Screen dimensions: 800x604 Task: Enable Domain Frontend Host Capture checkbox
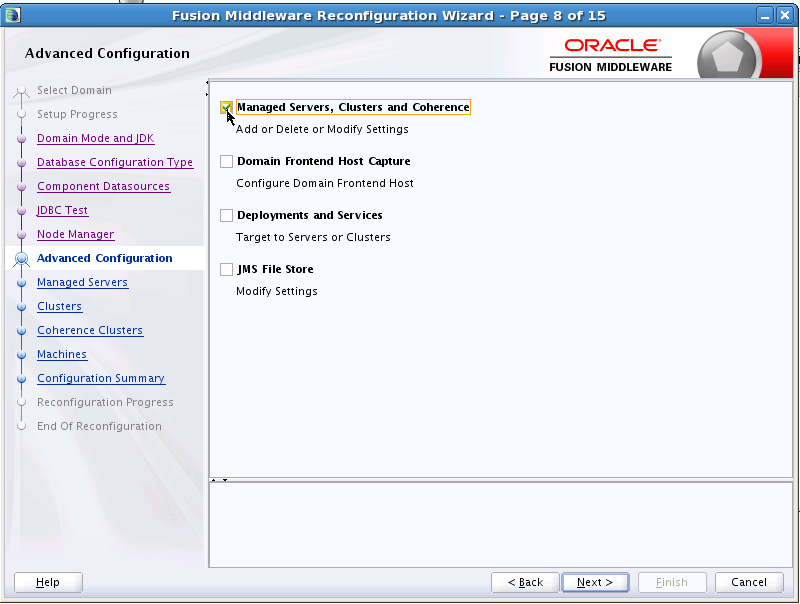226,161
